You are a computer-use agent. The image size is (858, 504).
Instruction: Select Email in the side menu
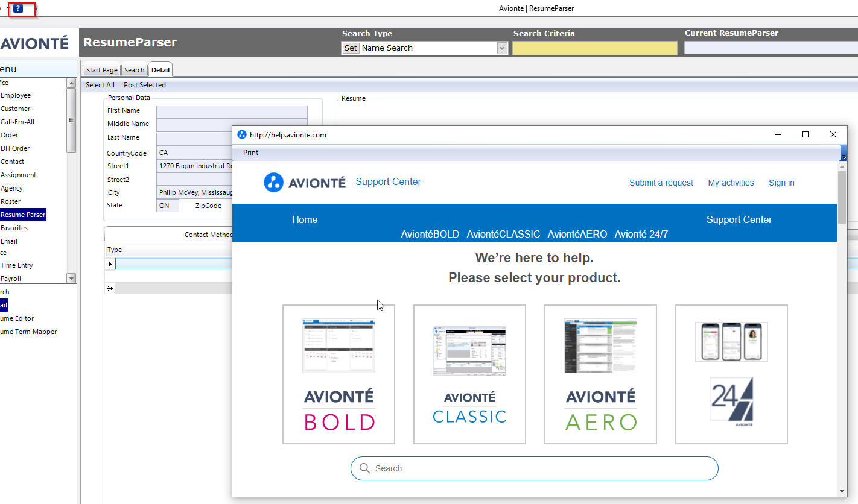[9, 241]
